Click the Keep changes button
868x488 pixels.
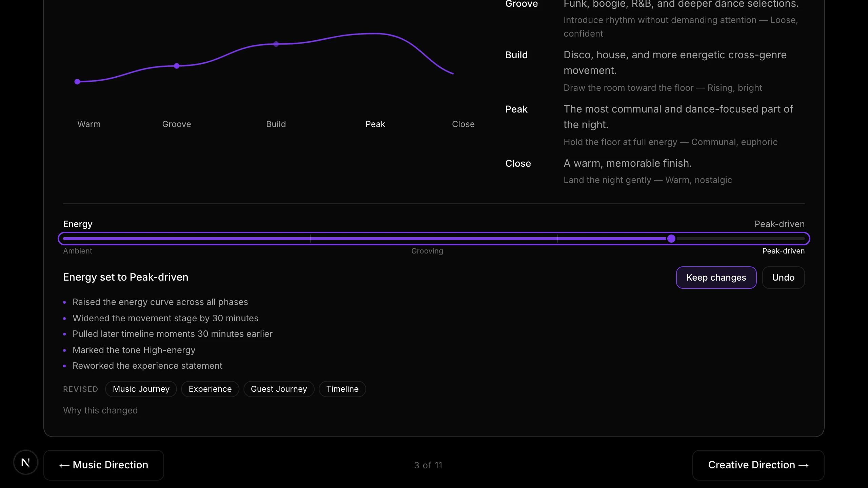point(716,278)
